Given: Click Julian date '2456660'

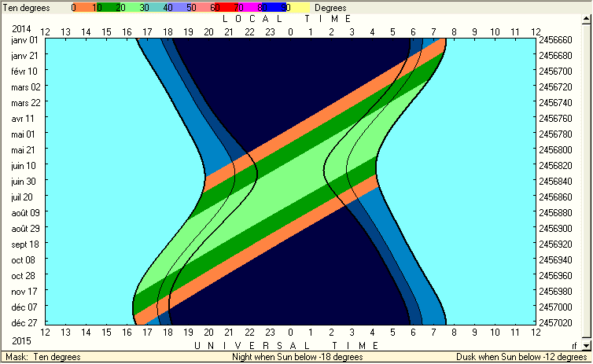Looking at the screenshot, I should (x=555, y=40).
